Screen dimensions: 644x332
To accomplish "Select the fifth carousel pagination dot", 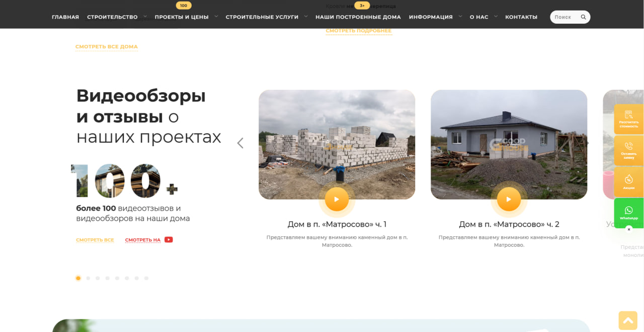I will point(117,278).
